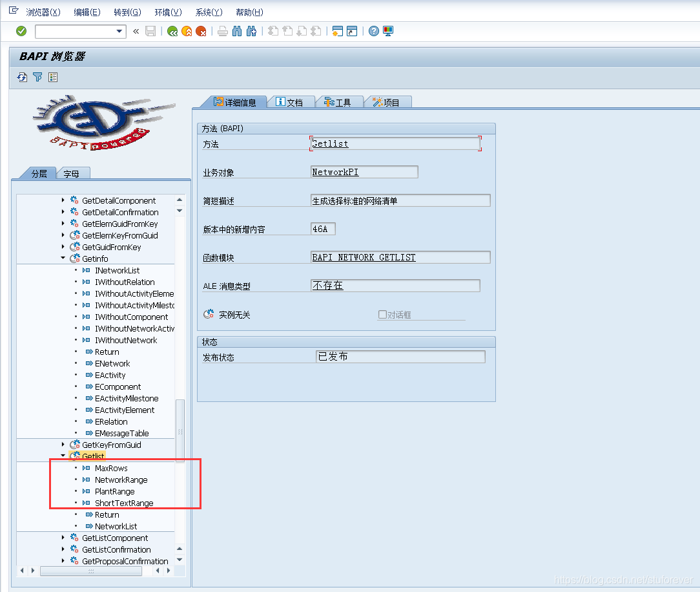This screenshot has height=592, width=700.
Task: Open the 转到(G) menu
Action: pyautogui.click(x=127, y=12)
